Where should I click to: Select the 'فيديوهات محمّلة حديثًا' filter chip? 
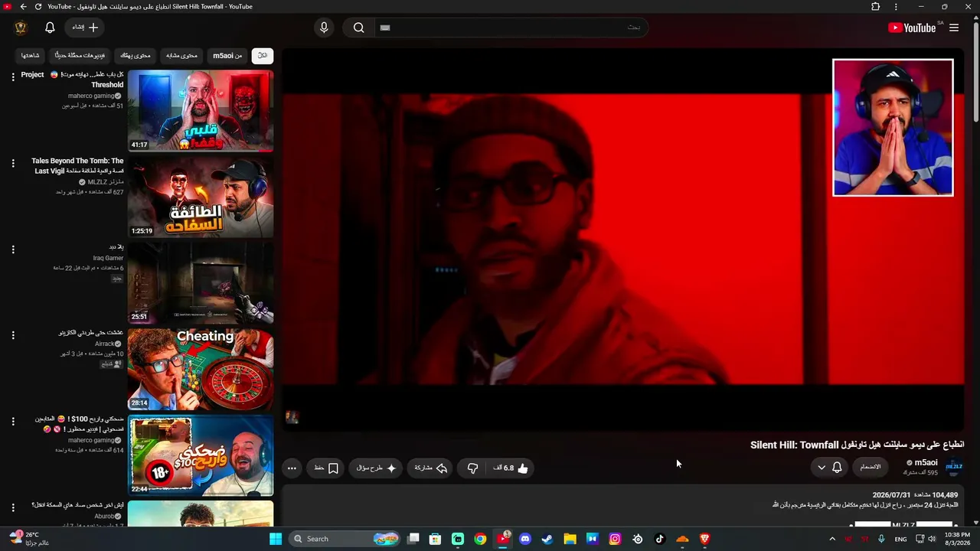coord(80,55)
